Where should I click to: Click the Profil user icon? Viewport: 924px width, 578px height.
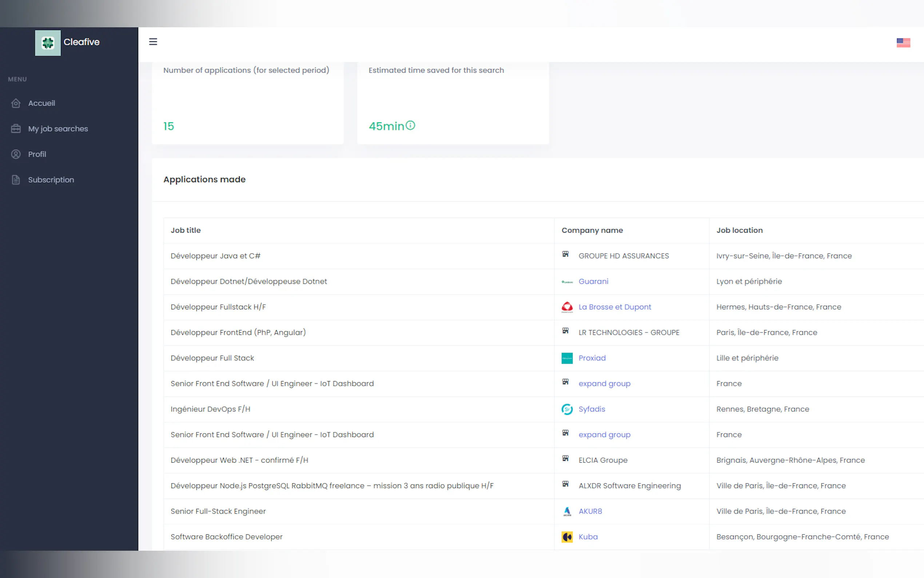(16, 154)
